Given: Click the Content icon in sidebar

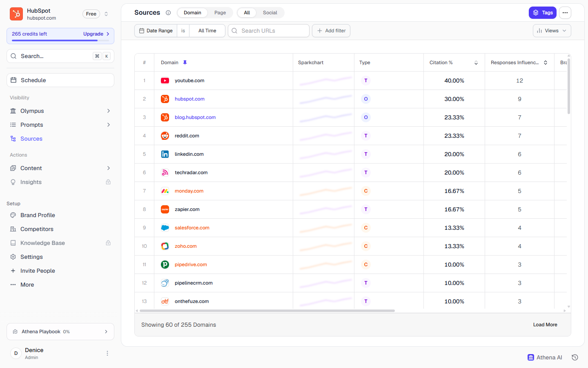Looking at the screenshot, I should pos(13,168).
